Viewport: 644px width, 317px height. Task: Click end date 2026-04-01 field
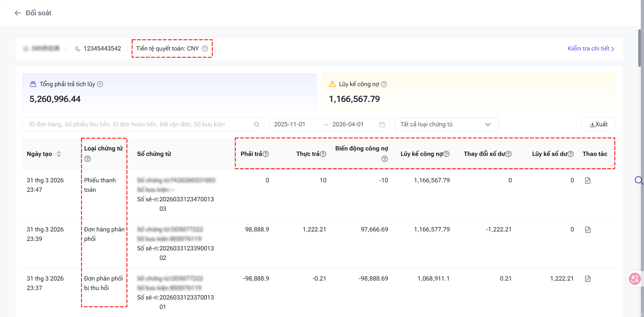(x=348, y=124)
